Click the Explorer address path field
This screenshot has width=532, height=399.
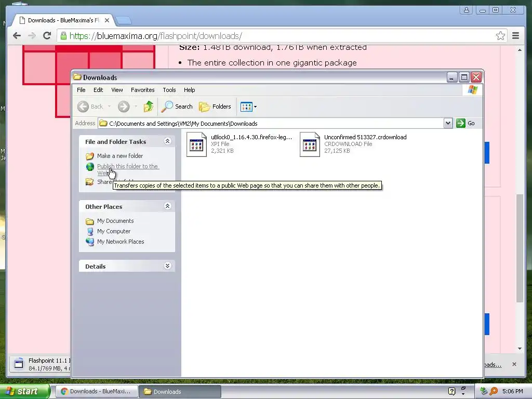271,123
